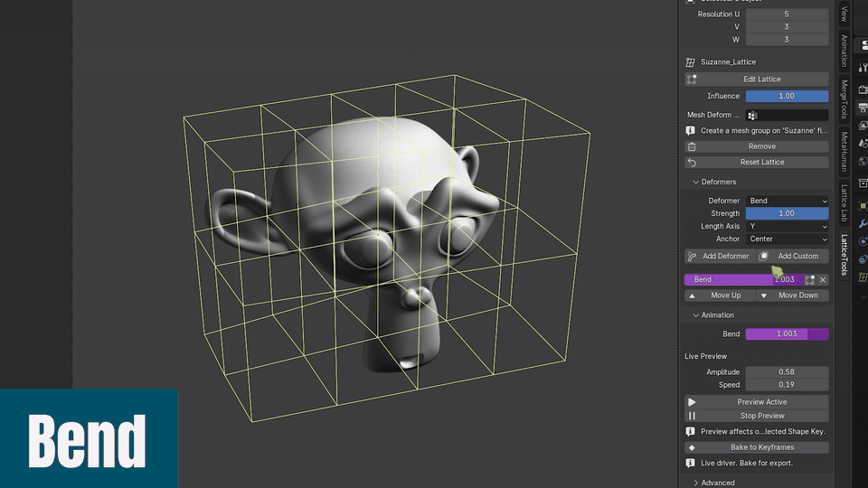Click the Bend deformer list entry slider

(x=743, y=279)
